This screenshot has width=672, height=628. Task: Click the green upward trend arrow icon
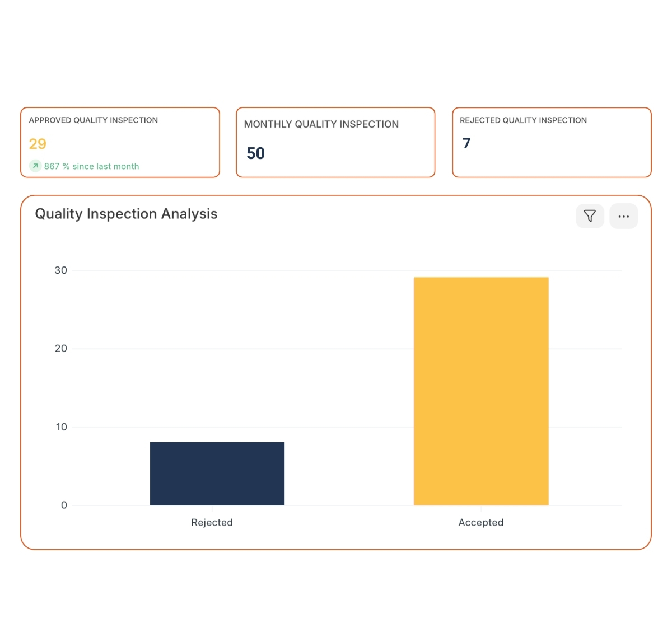click(x=35, y=166)
